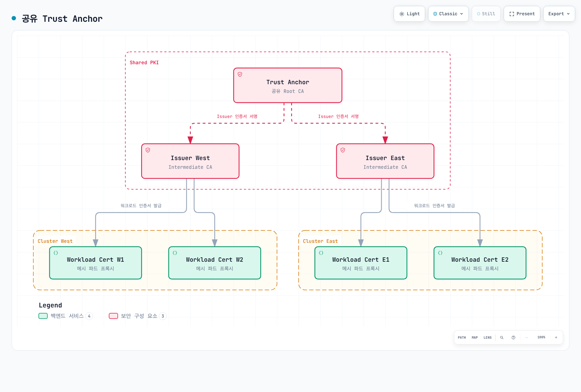Select the PATH mode tab
This screenshot has height=392, width=581.
[462, 338]
